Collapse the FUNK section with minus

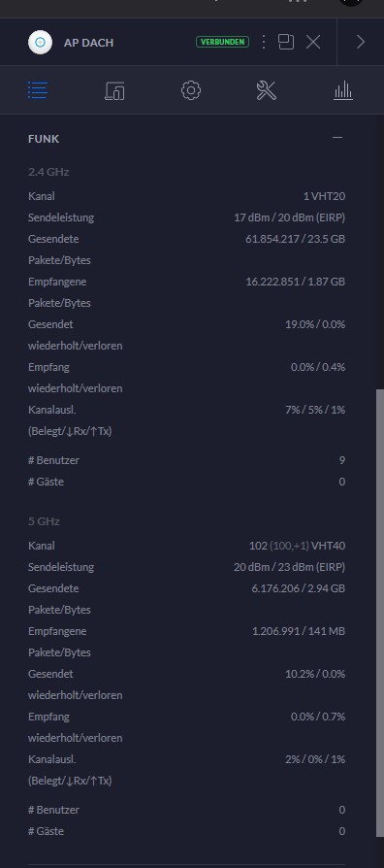pos(337,137)
